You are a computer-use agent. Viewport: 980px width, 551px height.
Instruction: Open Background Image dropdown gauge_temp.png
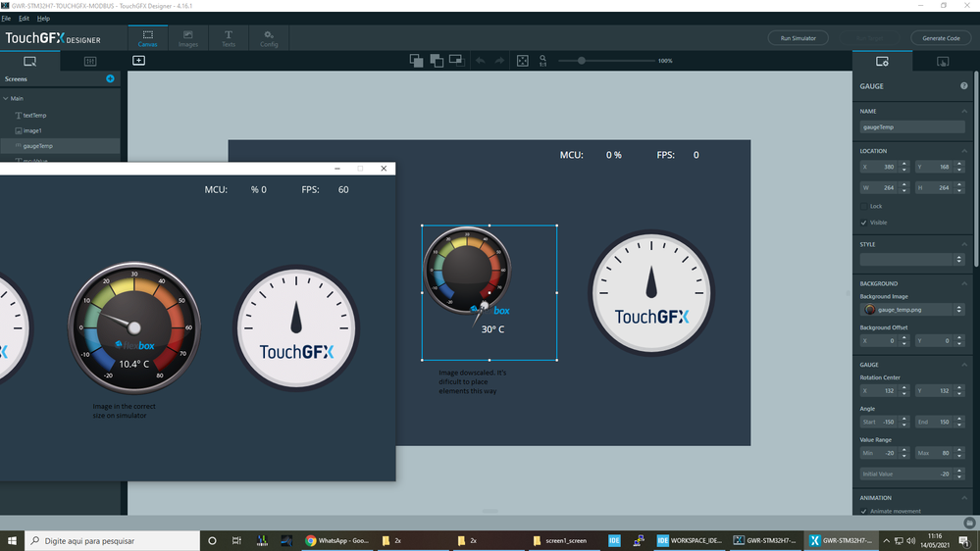912,309
